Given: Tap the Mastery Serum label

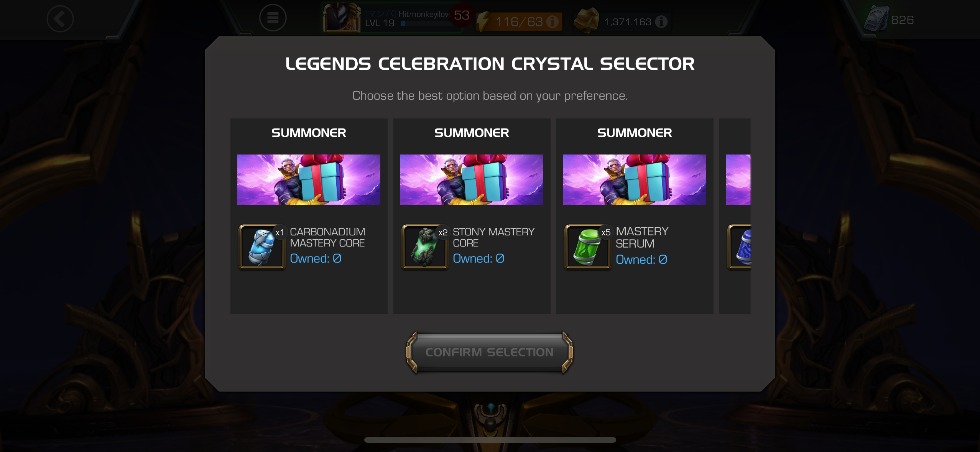Looking at the screenshot, I should [x=642, y=237].
